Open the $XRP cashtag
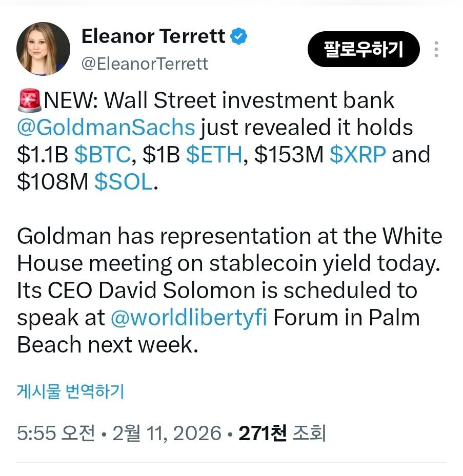463x476 pixels. click(x=357, y=155)
